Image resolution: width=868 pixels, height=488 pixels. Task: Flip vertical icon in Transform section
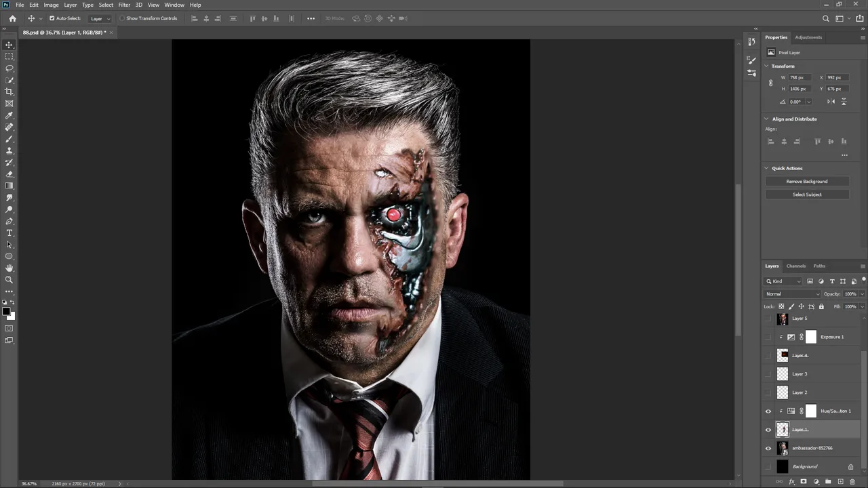[844, 102]
